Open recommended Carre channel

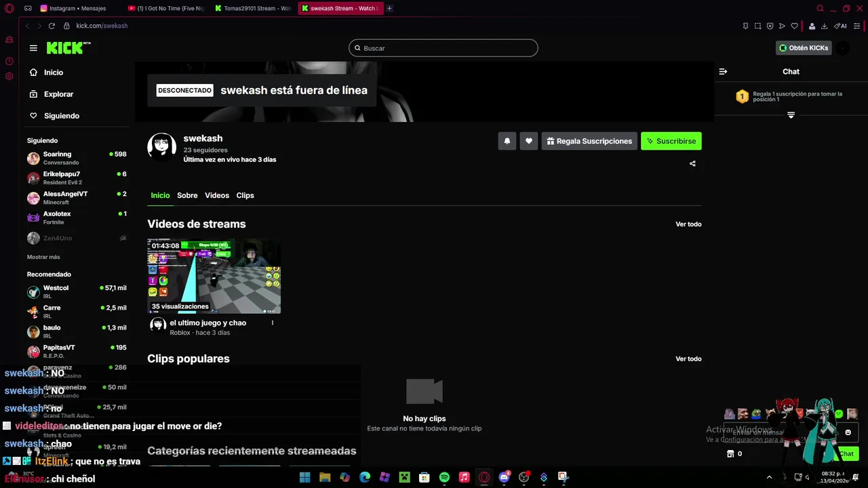pos(77,311)
